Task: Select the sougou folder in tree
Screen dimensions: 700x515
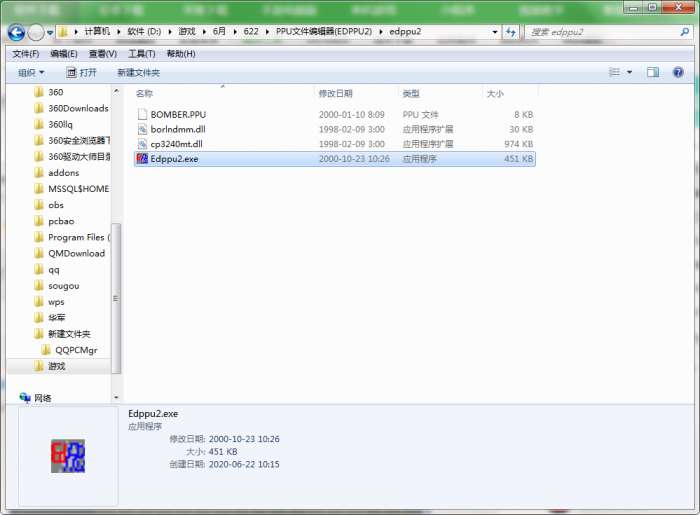Action: (x=63, y=286)
